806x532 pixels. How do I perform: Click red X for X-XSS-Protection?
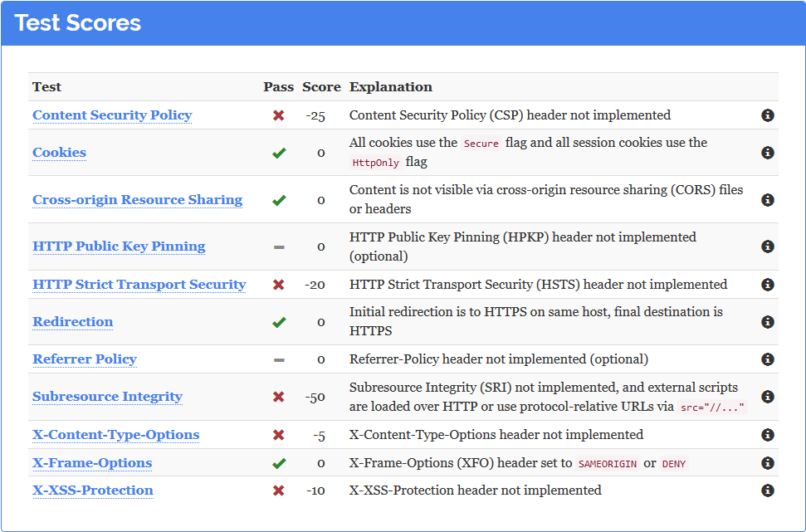click(x=279, y=491)
